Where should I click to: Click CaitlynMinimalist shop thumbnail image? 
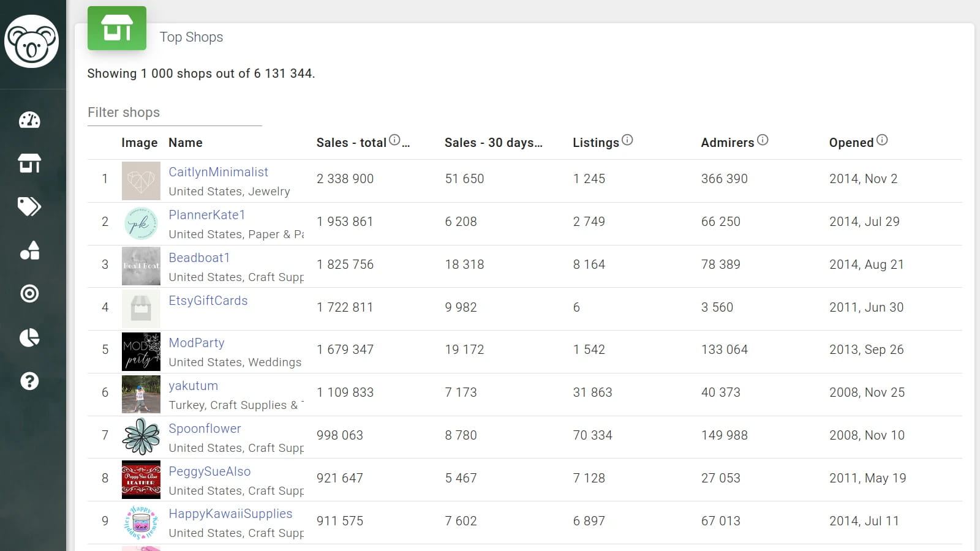141,181
